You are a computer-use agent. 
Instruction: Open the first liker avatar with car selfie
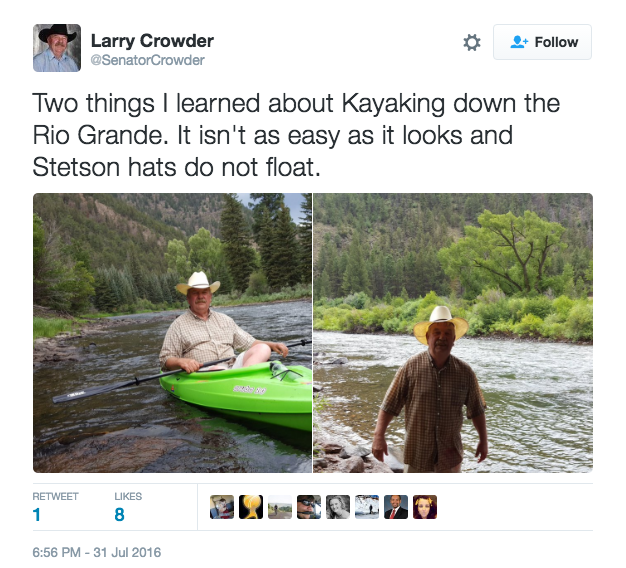pos(222,507)
